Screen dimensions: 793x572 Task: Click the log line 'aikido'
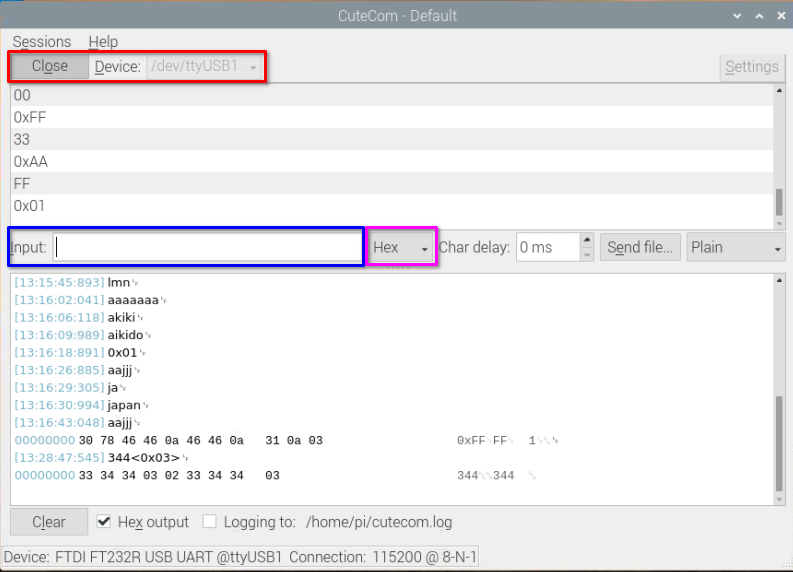[125, 335]
